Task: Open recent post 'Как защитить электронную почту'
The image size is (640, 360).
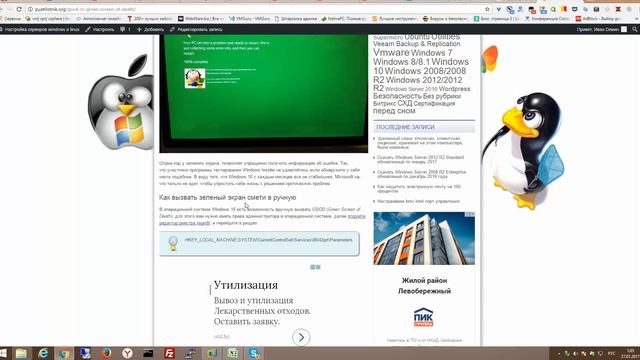Action: pos(419,189)
